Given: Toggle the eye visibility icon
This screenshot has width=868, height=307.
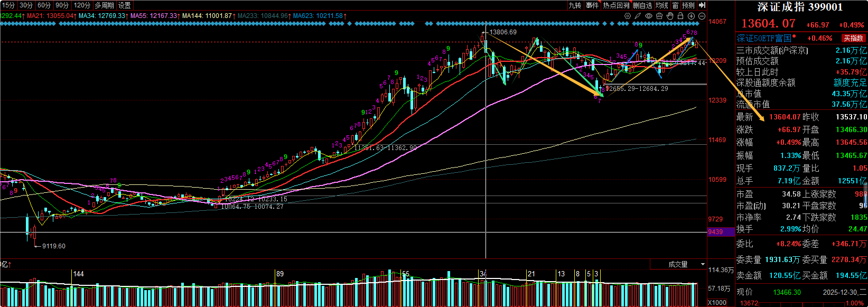Looking at the screenshot, I should click(x=649, y=16).
